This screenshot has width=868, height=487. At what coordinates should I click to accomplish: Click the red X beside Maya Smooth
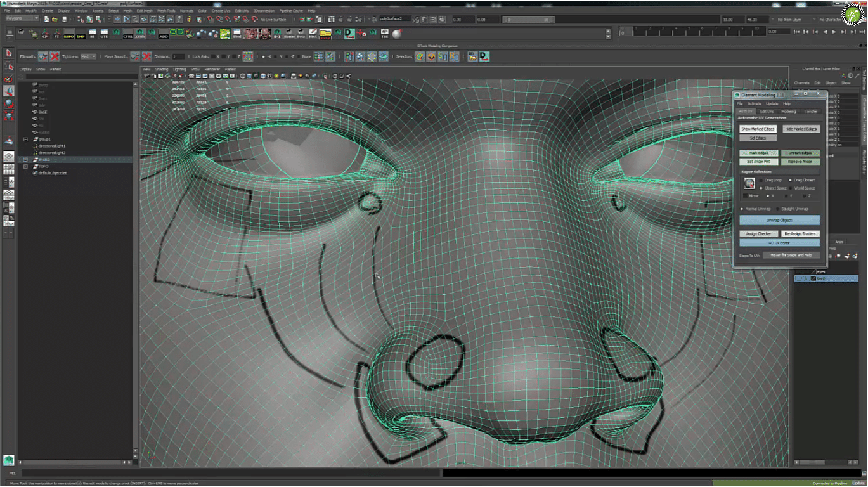(x=146, y=56)
